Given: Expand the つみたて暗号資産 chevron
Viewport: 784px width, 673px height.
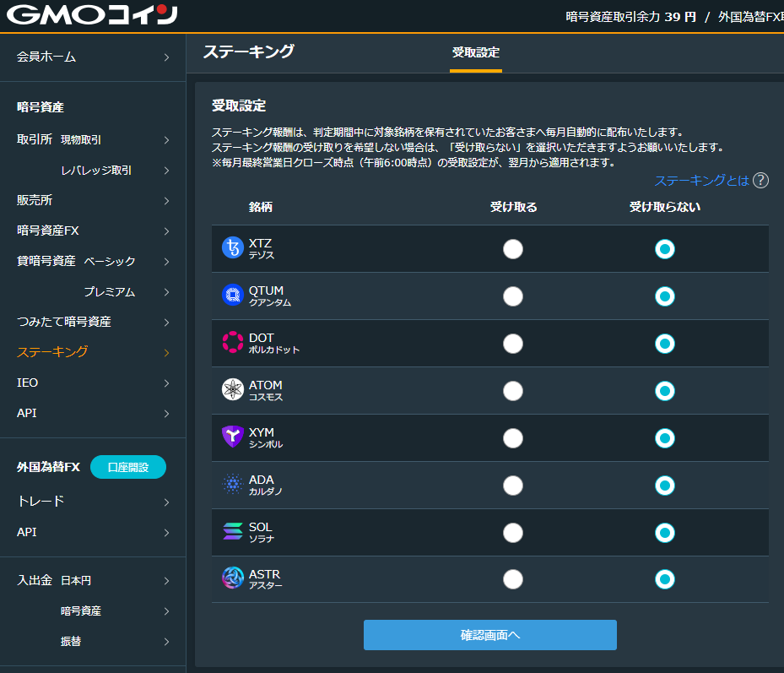Looking at the screenshot, I should click(166, 323).
